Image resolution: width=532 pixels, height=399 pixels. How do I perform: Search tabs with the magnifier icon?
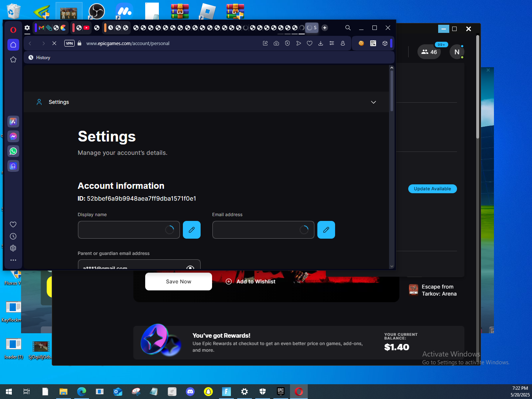point(348,28)
